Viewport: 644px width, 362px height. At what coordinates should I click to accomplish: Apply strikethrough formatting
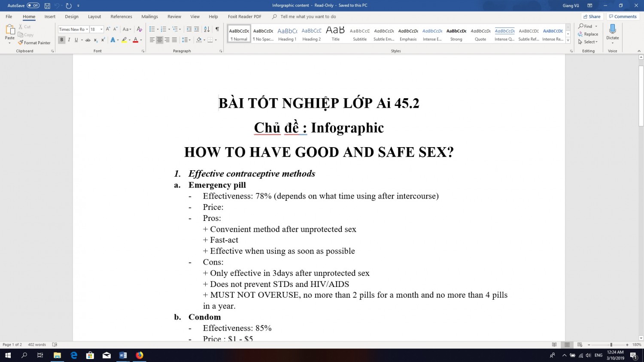coord(88,40)
